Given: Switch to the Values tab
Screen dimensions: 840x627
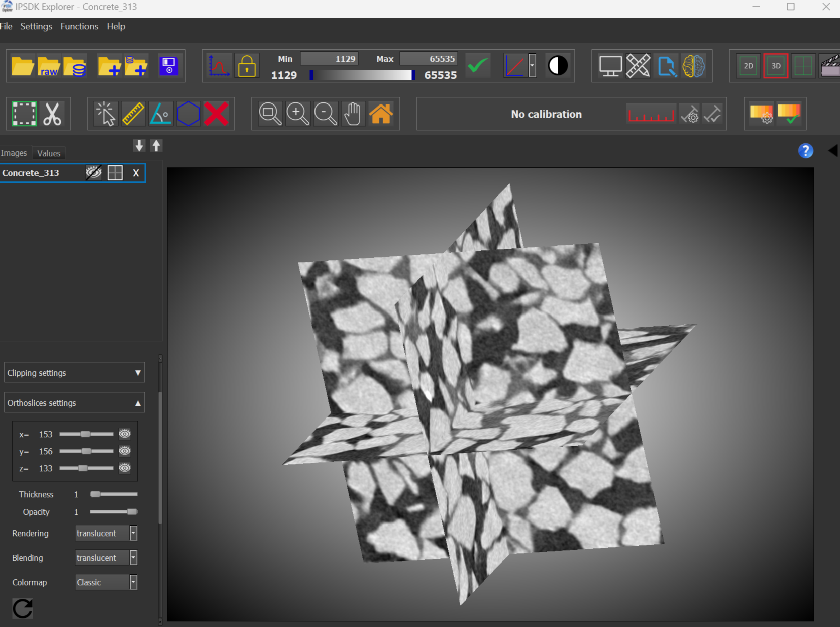Looking at the screenshot, I should click(x=48, y=153).
